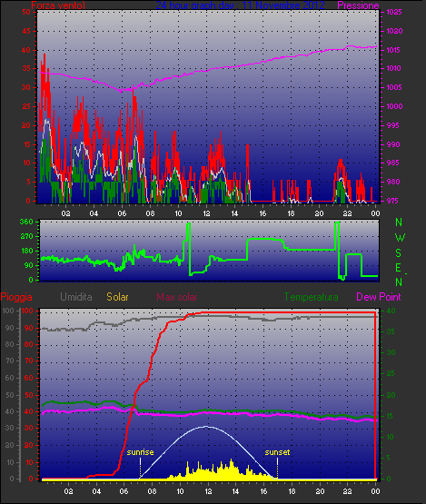Click the 'W' compass letter beside direction graph
This screenshot has width=426, height=504.
pos(400,238)
